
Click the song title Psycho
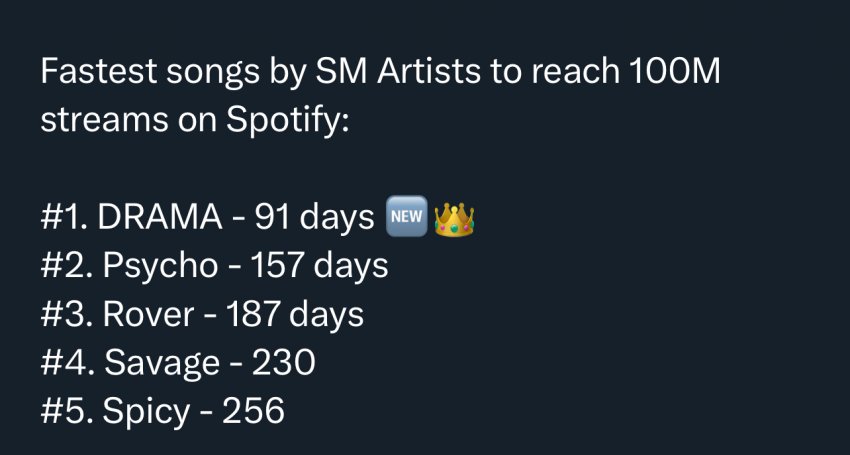(x=160, y=268)
